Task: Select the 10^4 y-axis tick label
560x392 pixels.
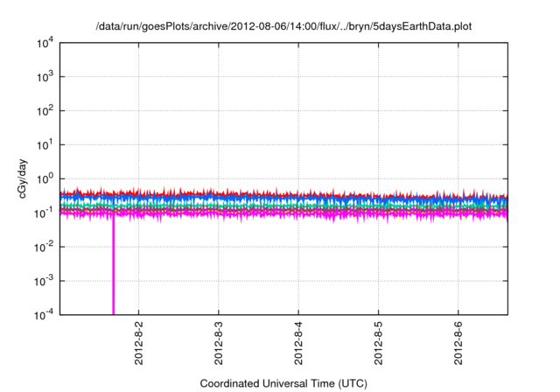Action: click(42, 43)
